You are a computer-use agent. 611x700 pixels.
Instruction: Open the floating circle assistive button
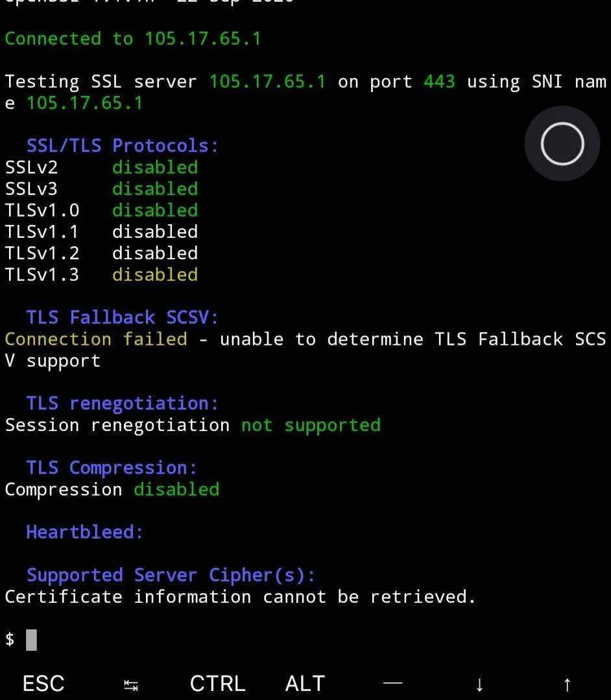[x=562, y=144]
